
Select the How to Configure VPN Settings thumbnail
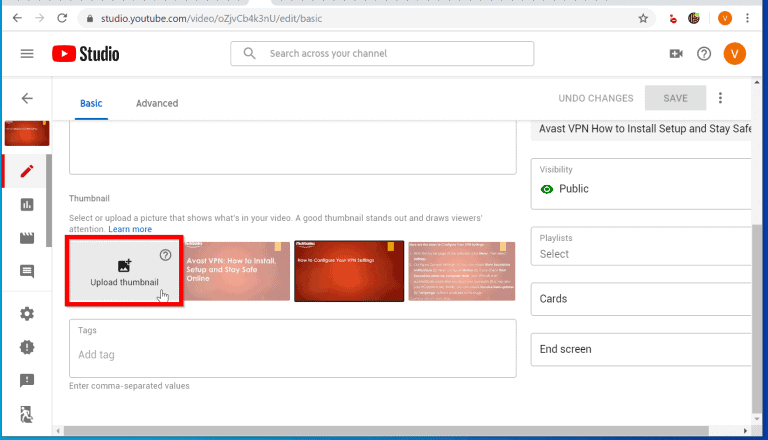349,271
